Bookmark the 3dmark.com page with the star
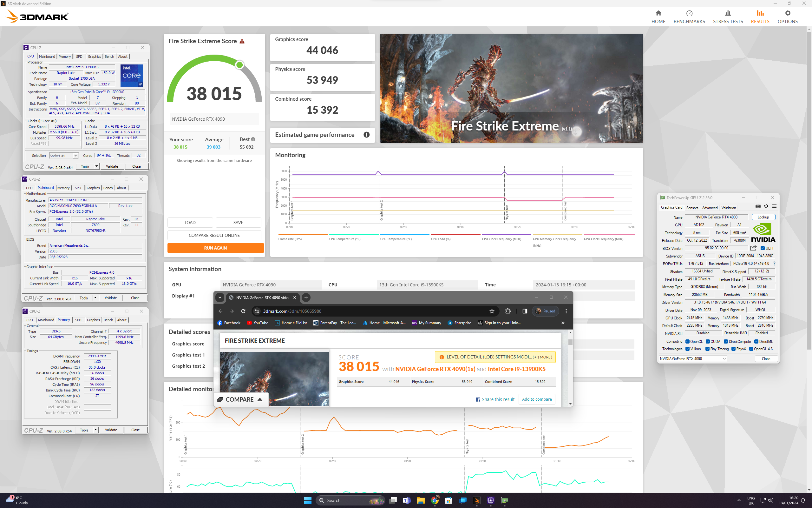This screenshot has height=508, width=812. tap(492, 311)
